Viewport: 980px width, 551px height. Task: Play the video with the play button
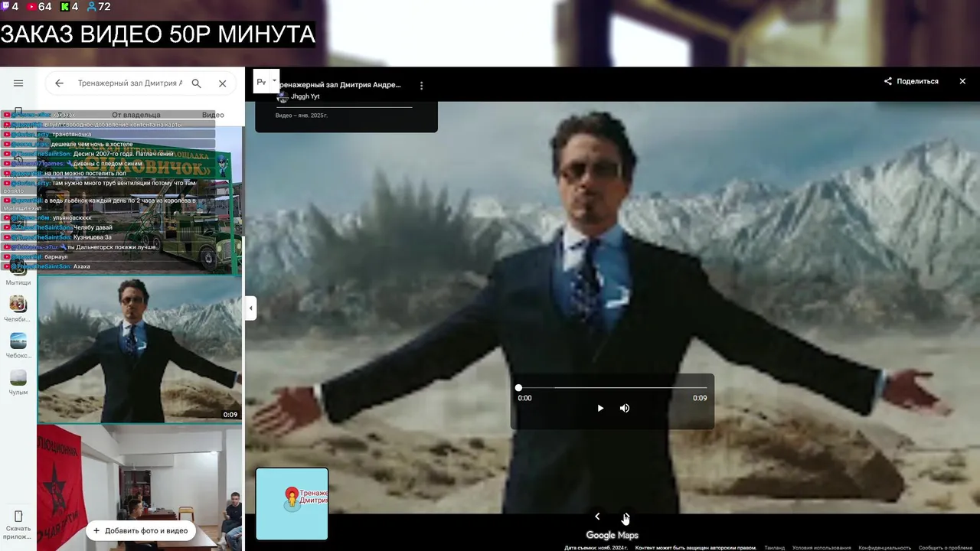click(x=600, y=408)
